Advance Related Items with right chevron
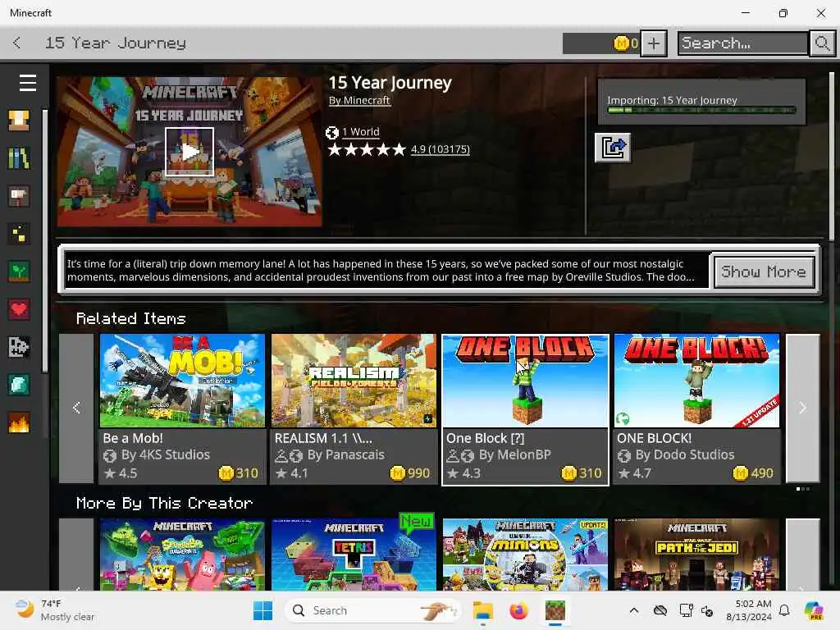Viewport: 840px width, 630px height. coord(802,408)
